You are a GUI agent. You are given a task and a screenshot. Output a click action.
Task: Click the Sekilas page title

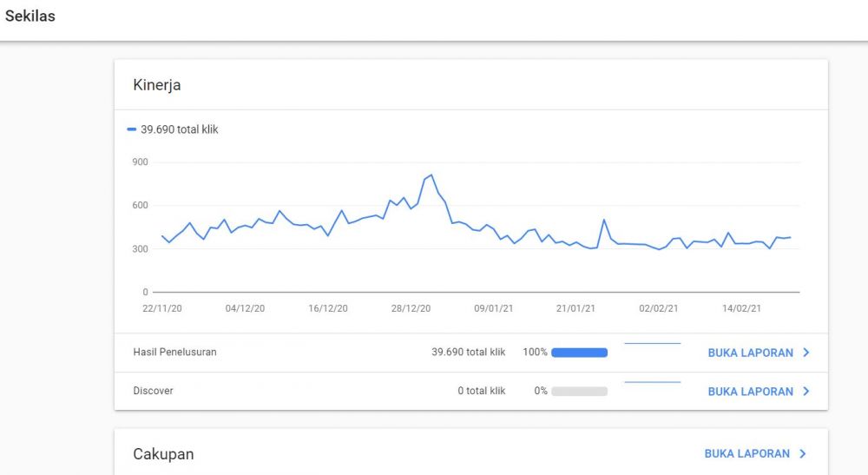point(30,16)
